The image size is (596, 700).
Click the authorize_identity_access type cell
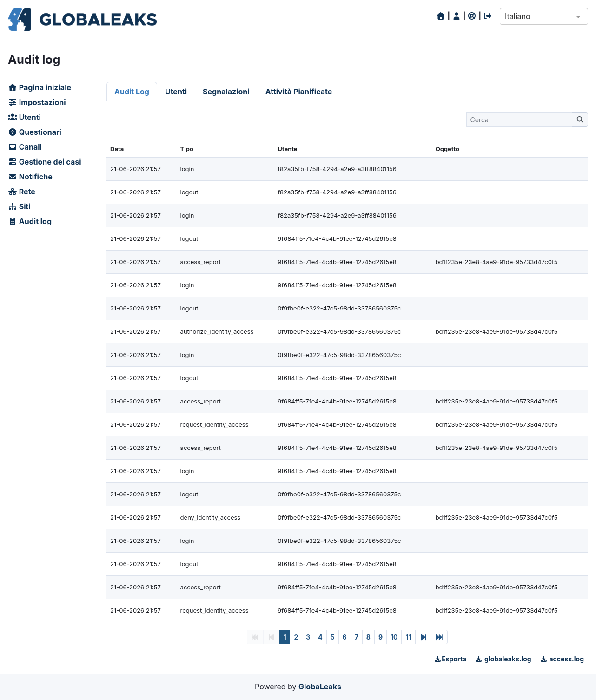click(217, 332)
